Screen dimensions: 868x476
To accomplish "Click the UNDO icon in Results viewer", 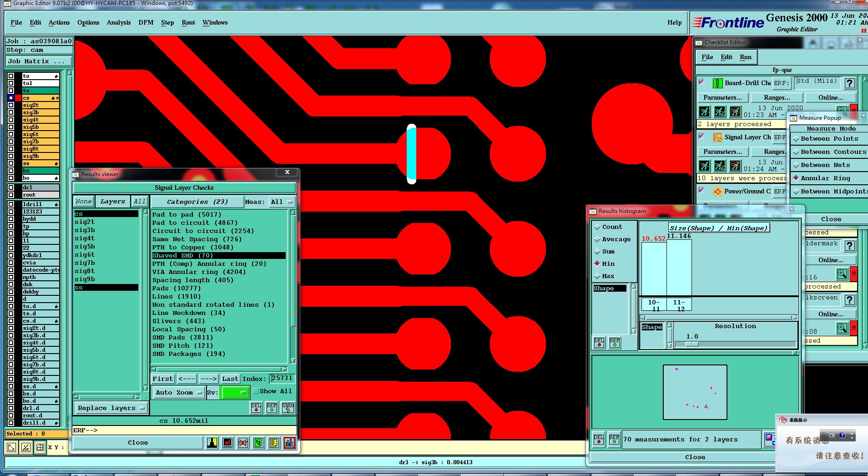I will [x=288, y=407].
